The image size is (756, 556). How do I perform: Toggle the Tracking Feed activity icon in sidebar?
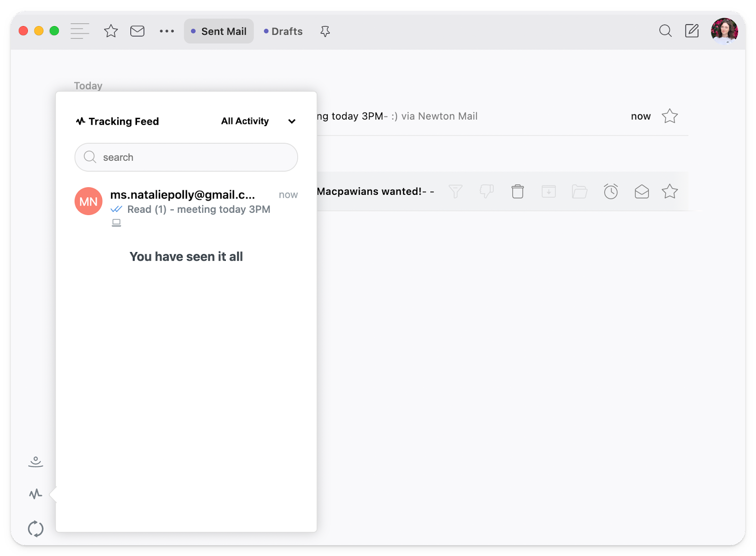click(x=35, y=494)
